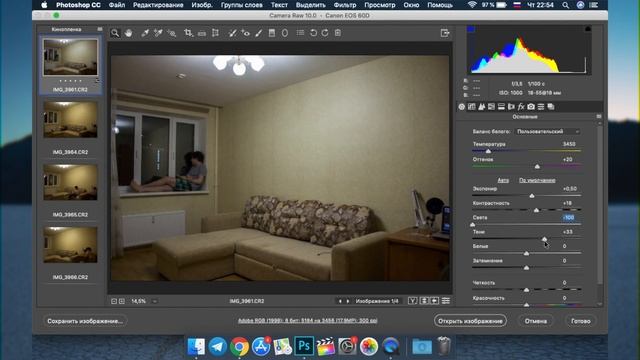
Task: Open the Tone Curve panel tab
Action: pyautogui.click(x=471, y=107)
